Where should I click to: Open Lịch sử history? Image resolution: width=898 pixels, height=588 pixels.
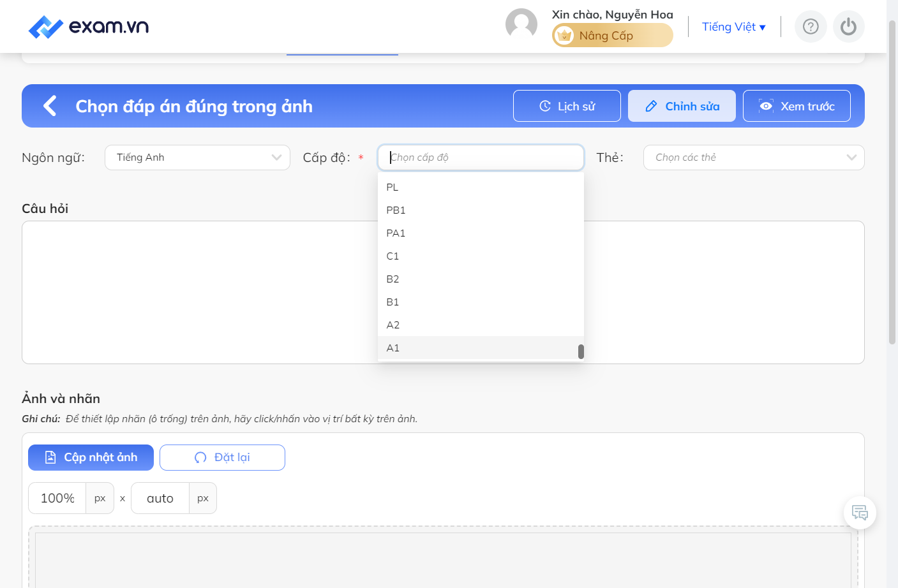click(x=567, y=106)
